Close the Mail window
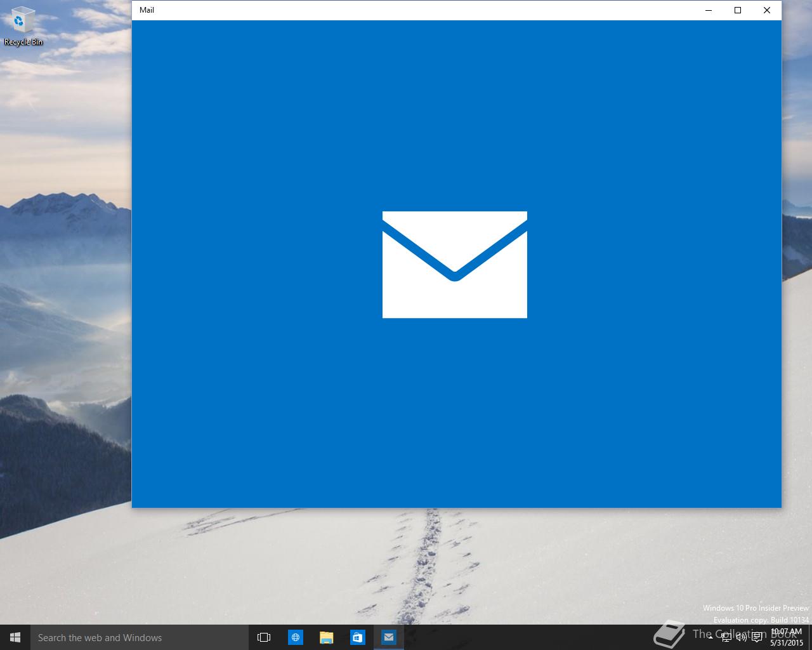 click(767, 10)
